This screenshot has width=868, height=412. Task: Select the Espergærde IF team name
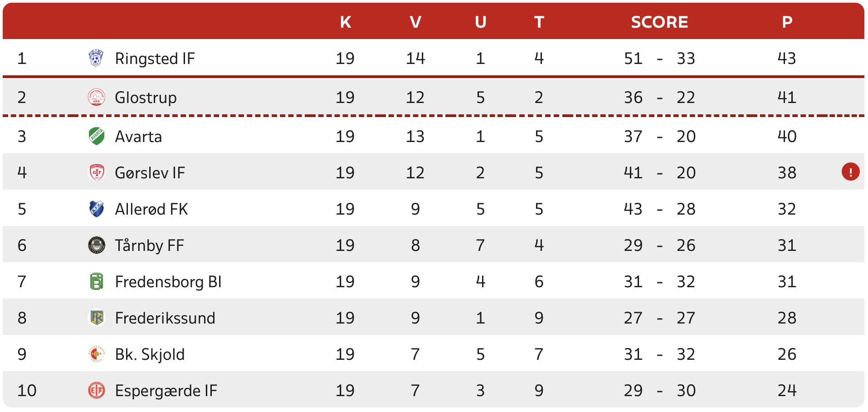pos(166,391)
